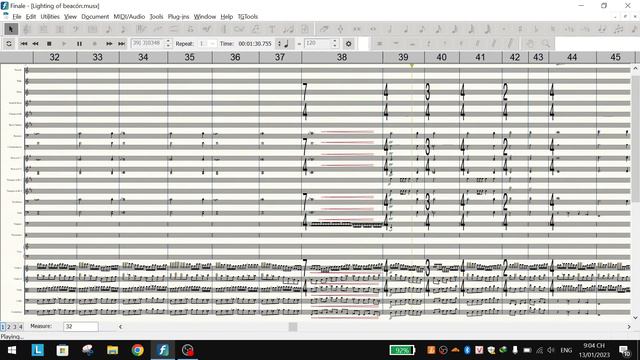Click the tempo 120 field

(317, 43)
